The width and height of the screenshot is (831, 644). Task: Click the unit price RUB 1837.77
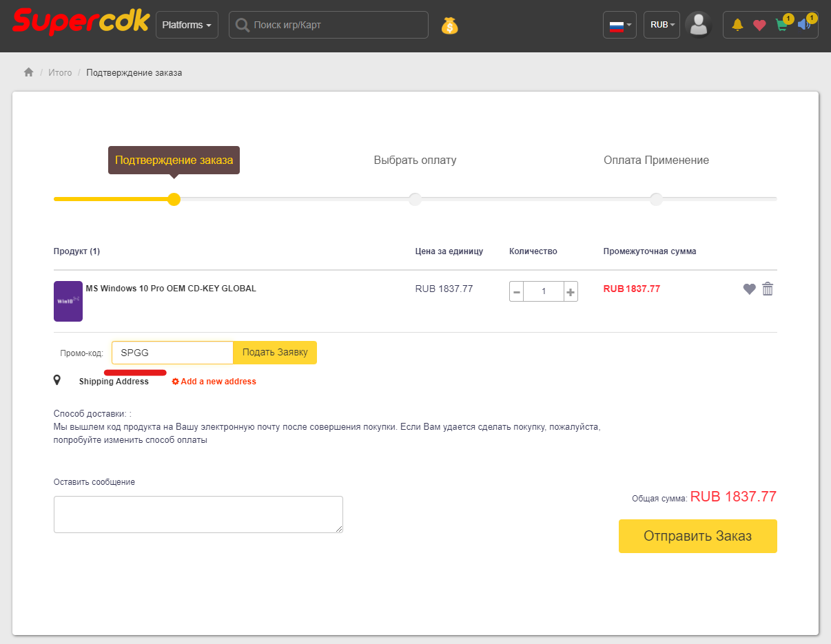click(444, 289)
